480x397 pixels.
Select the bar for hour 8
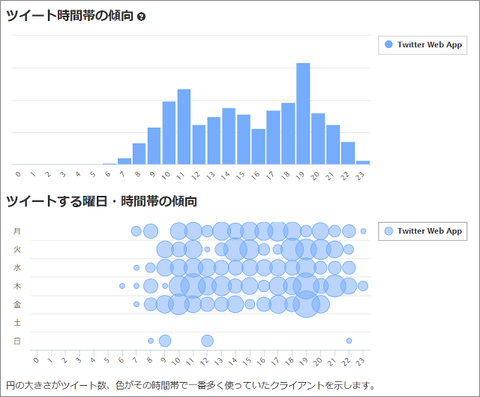[139, 154]
